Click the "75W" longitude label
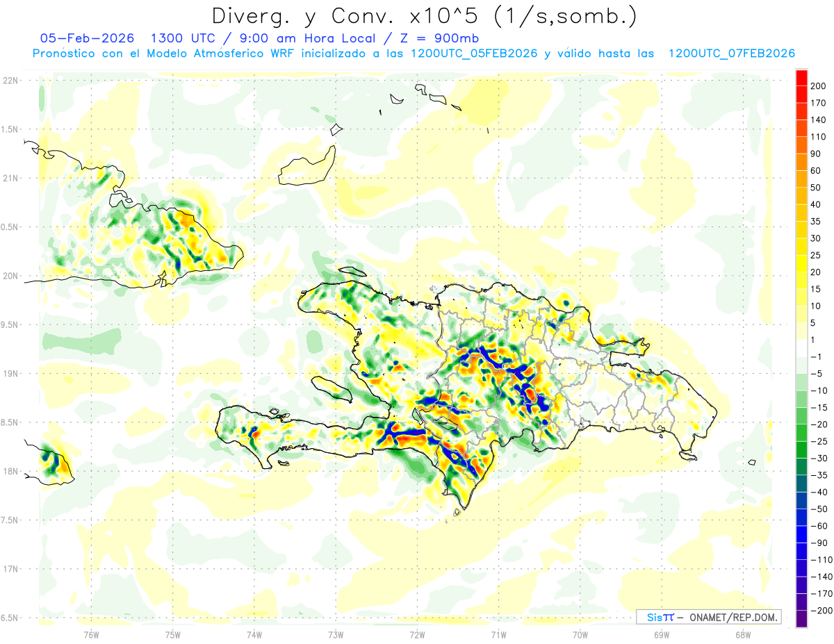 coord(172,634)
